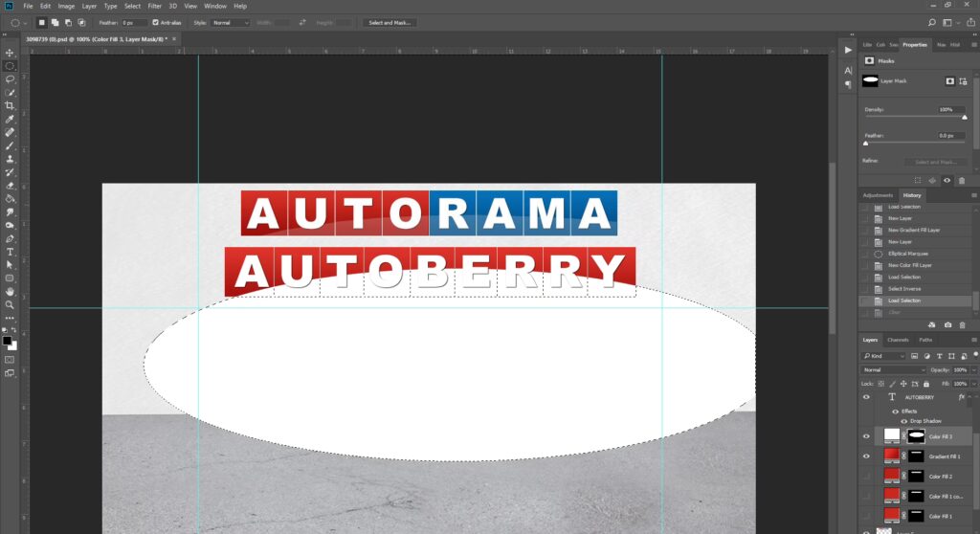The image size is (980, 534).
Task: Create new snapshot with camera icon
Action: coord(947,324)
